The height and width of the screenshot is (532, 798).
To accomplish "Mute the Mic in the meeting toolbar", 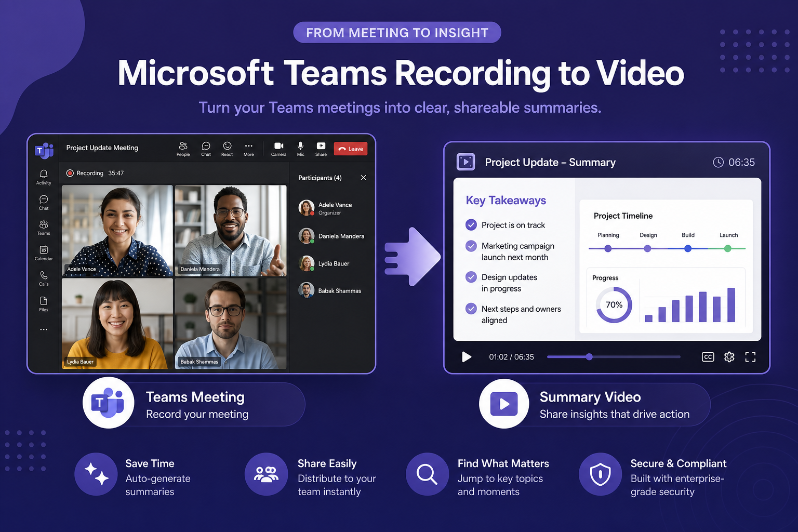I will click(x=300, y=149).
